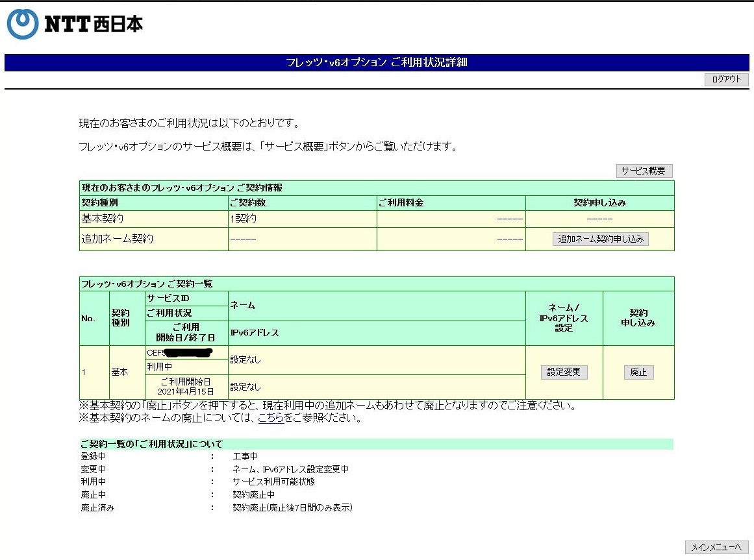Follow the こちら link about name cancellation
This screenshot has width=754, height=560.
click(271, 418)
